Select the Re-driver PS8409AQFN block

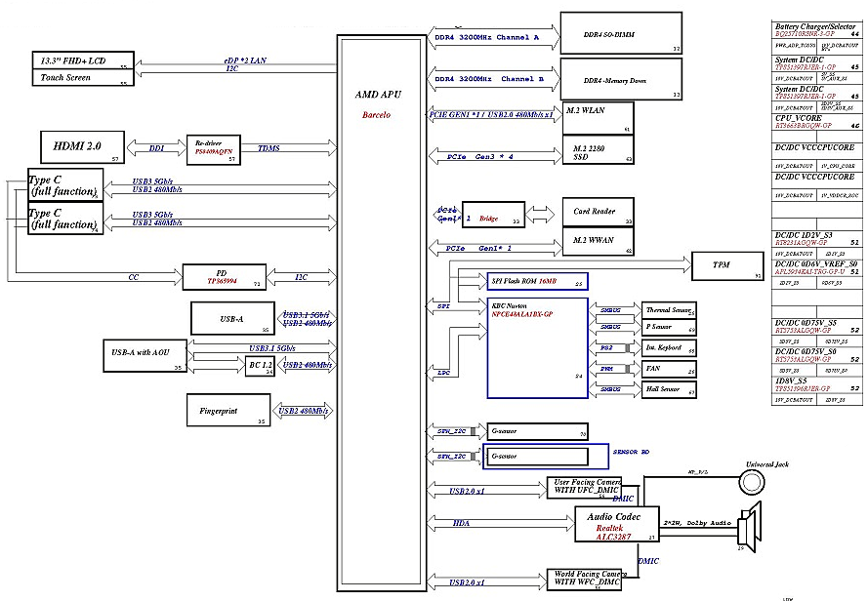pyautogui.click(x=213, y=146)
